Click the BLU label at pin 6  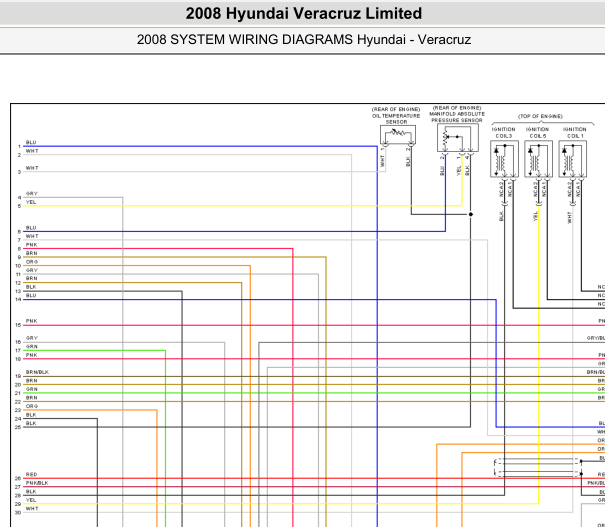tap(31, 228)
